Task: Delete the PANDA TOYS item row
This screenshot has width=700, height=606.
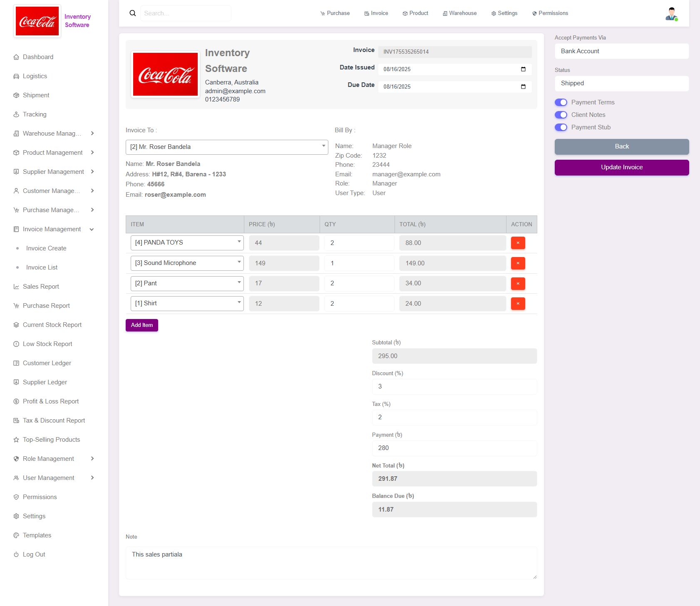Action: (518, 243)
